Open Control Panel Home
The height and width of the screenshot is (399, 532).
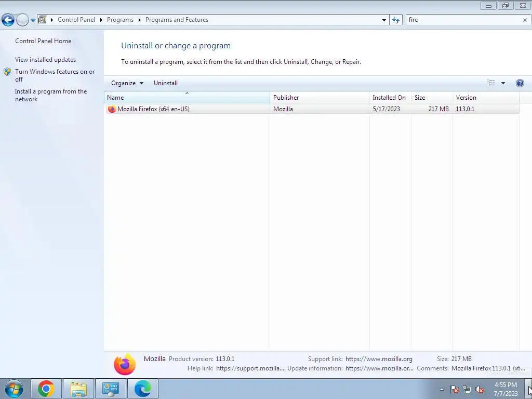(43, 41)
